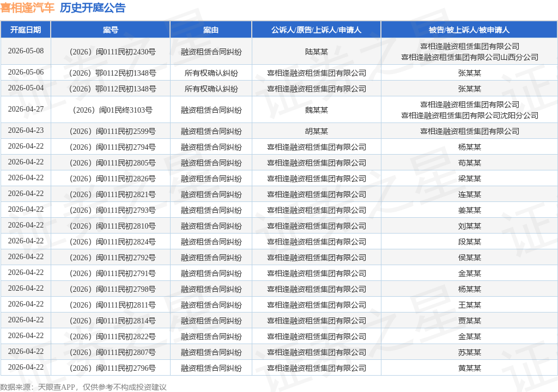This screenshot has width=558, height=392.
Task: Click defendant 刘某某
Action: pos(469,226)
